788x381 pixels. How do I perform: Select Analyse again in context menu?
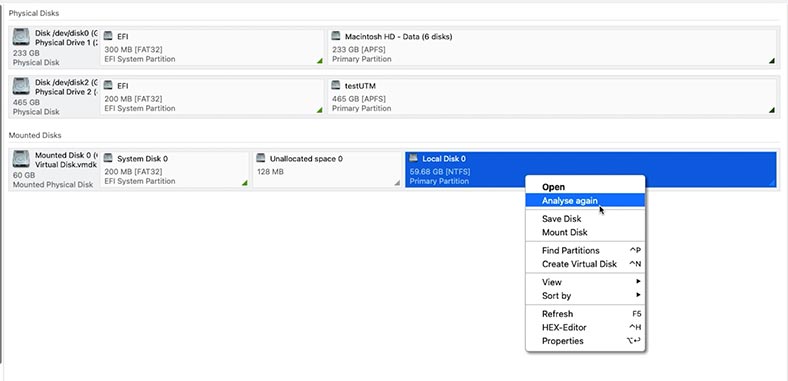tap(585, 201)
